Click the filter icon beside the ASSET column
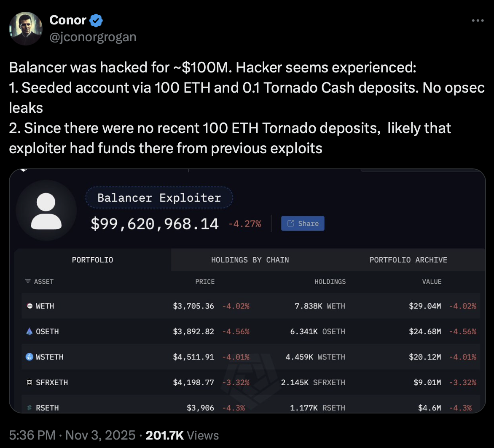The image size is (494, 448). pos(28,282)
